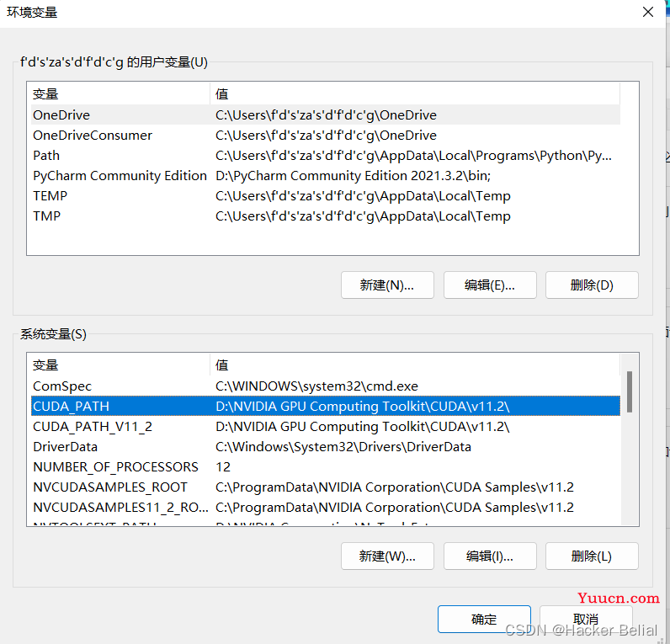
Task: Select OneDrive user variable row
Action: 326,115
